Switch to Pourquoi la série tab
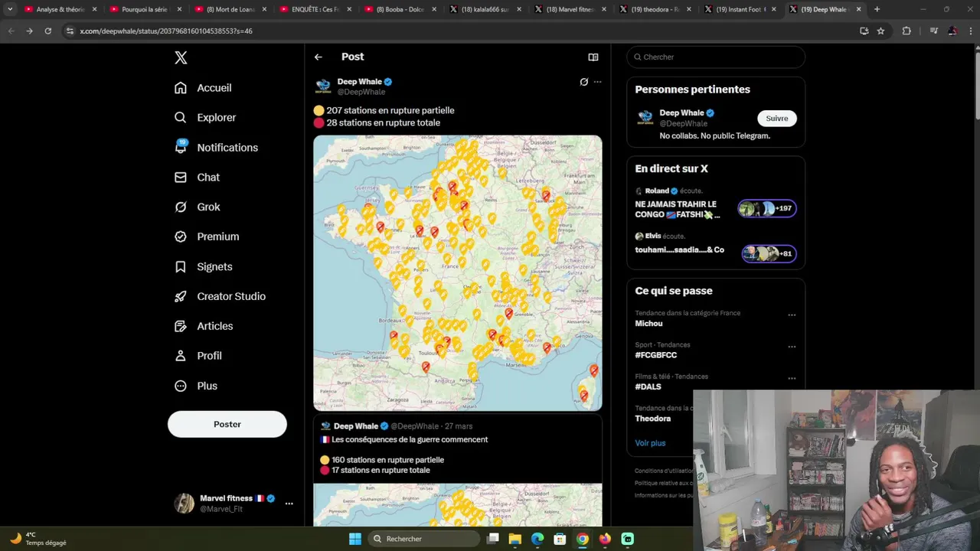Image resolution: width=980 pixels, height=551 pixels. (145, 9)
